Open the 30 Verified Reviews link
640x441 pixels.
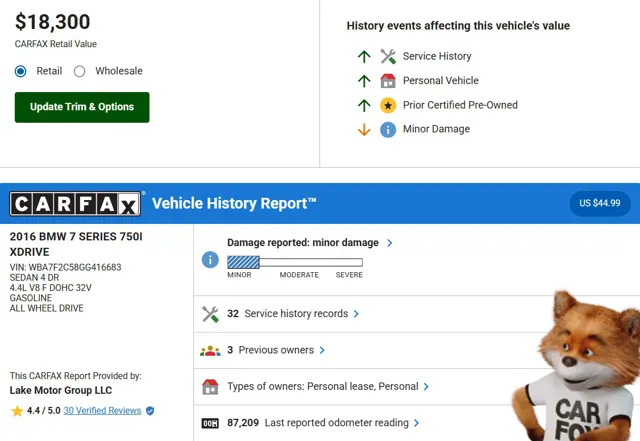(x=102, y=410)
